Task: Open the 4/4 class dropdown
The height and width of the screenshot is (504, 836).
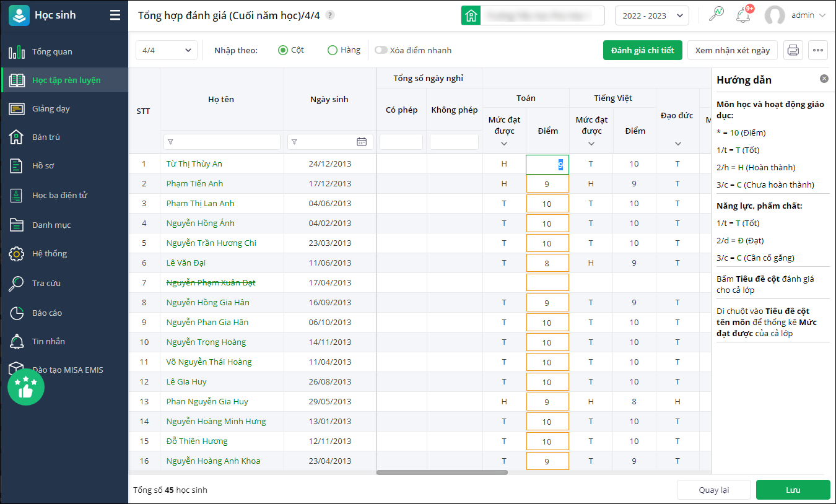Action: pos(166,50)
